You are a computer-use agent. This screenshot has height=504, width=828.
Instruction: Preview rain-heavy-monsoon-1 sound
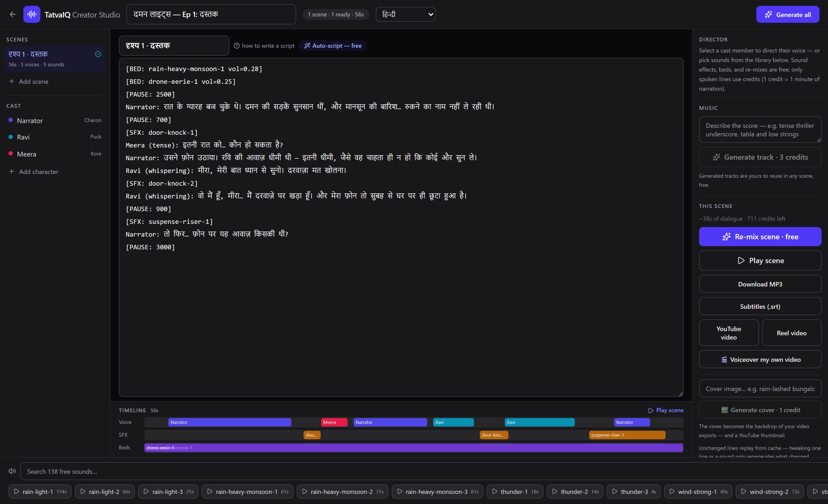pos(247,491)
